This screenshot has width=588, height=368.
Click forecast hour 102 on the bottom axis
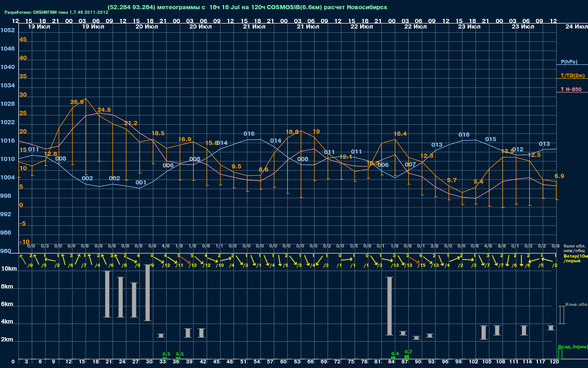(474, 362)
